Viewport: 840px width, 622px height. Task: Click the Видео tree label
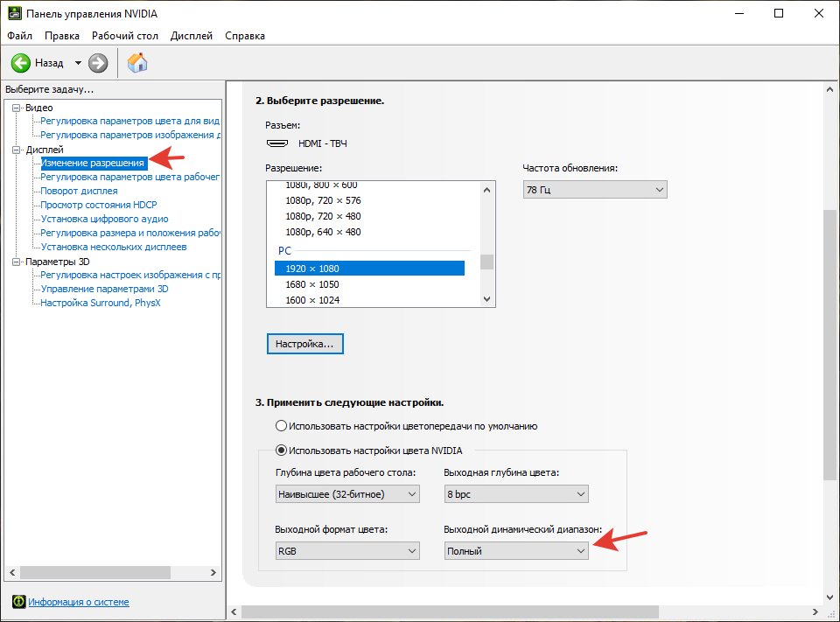click(39, 108)
